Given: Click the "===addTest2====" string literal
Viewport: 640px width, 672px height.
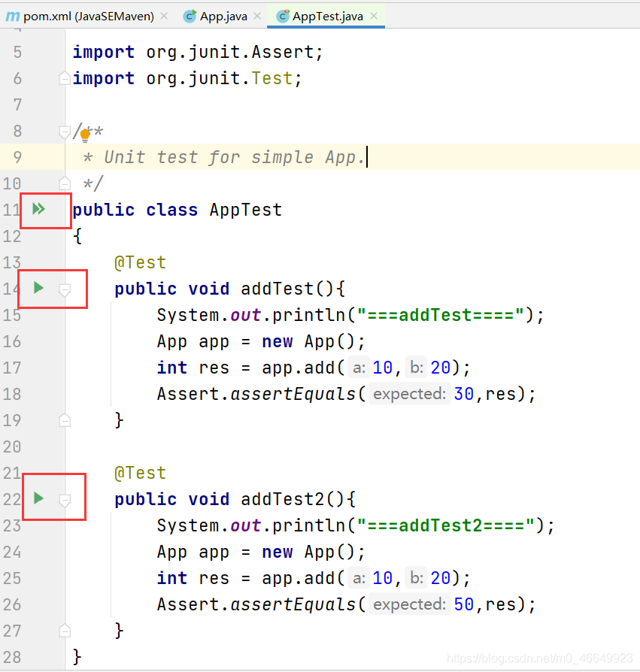Looking at the screenshot, I should (x=446, y=526).
